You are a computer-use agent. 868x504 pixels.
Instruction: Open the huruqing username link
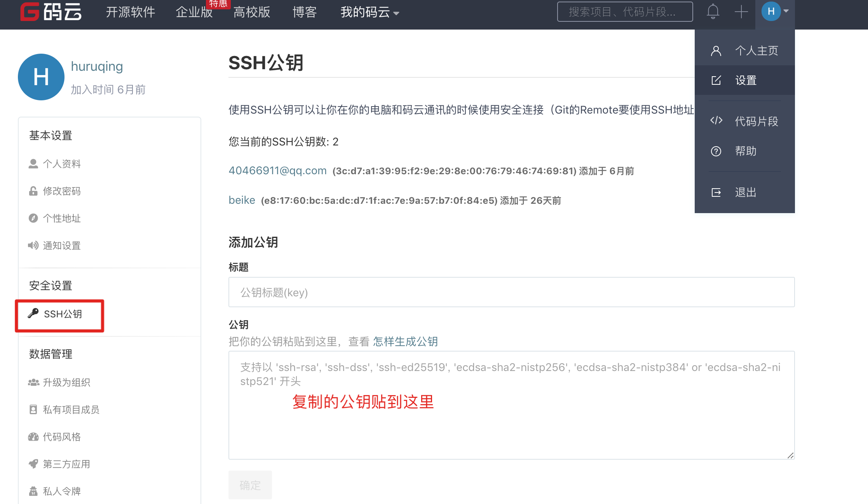pyautogui.click(x=97, y=66)
